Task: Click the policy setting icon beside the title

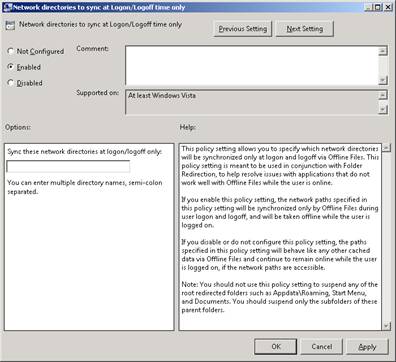Action: tap(10, 25)
